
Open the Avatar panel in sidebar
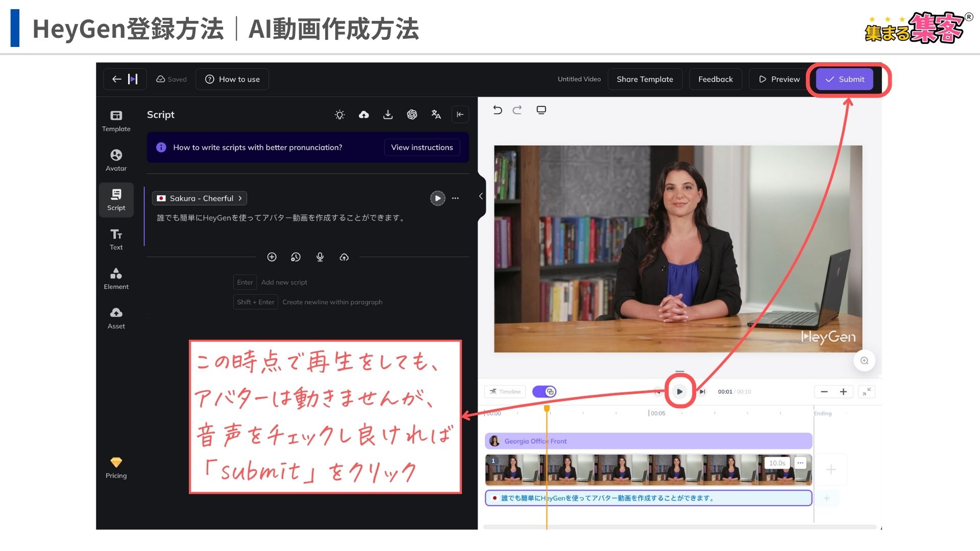point(116,160)
